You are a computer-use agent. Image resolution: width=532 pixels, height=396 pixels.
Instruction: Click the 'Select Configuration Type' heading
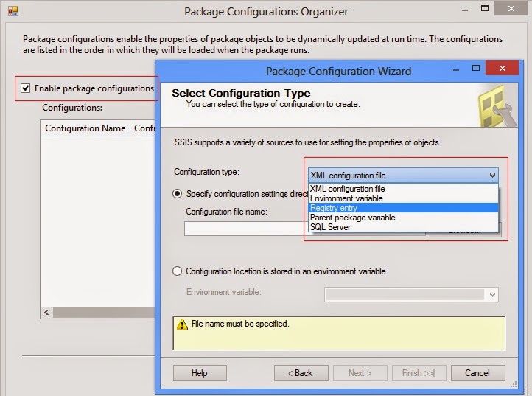click(x=241, y=93)
